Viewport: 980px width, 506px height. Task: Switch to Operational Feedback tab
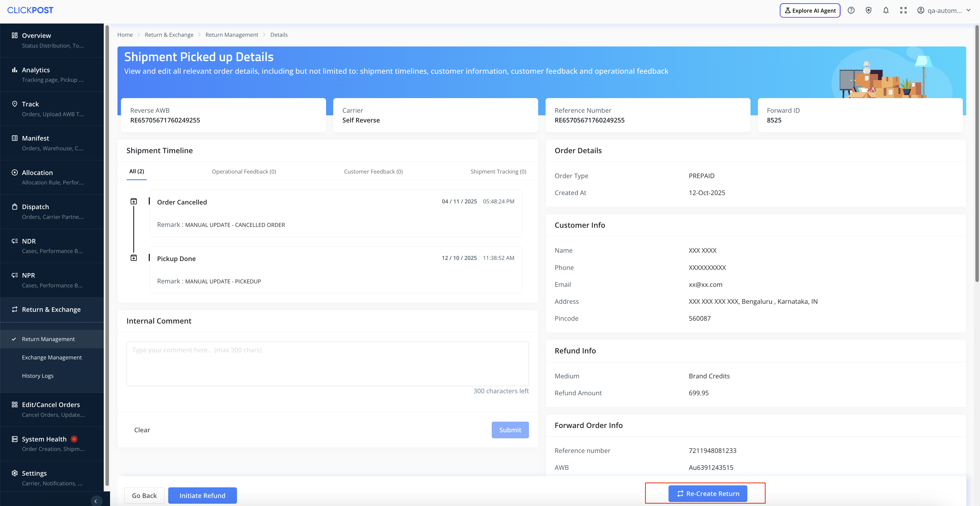[244, 172]
